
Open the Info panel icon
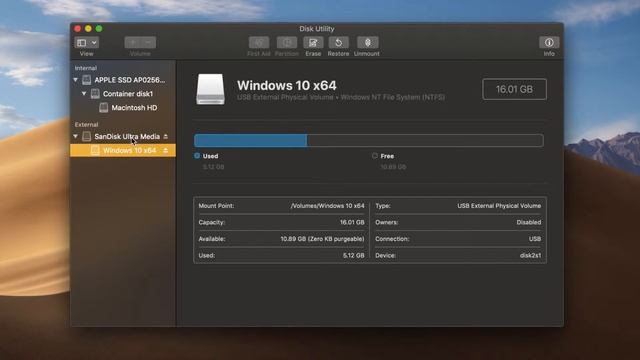tap(549, 42)
